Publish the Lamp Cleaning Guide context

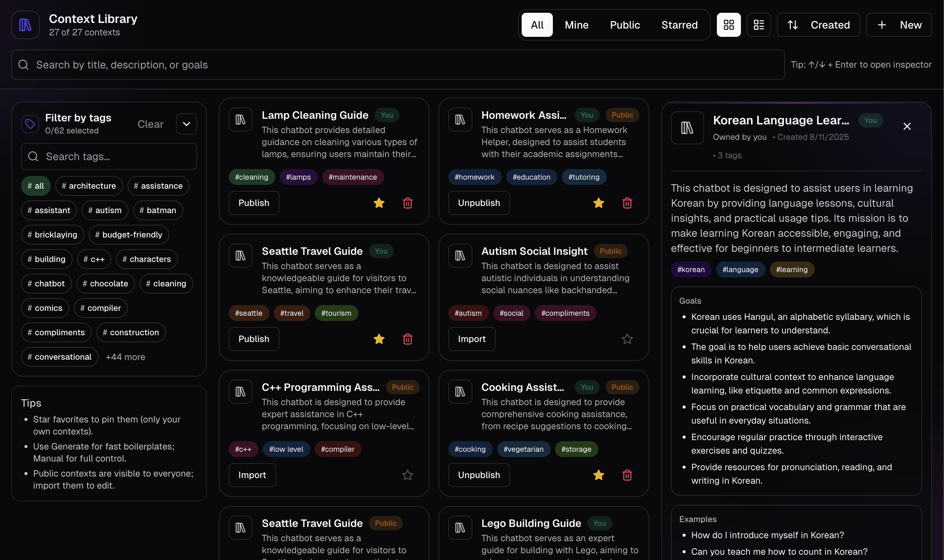(254, 203)
